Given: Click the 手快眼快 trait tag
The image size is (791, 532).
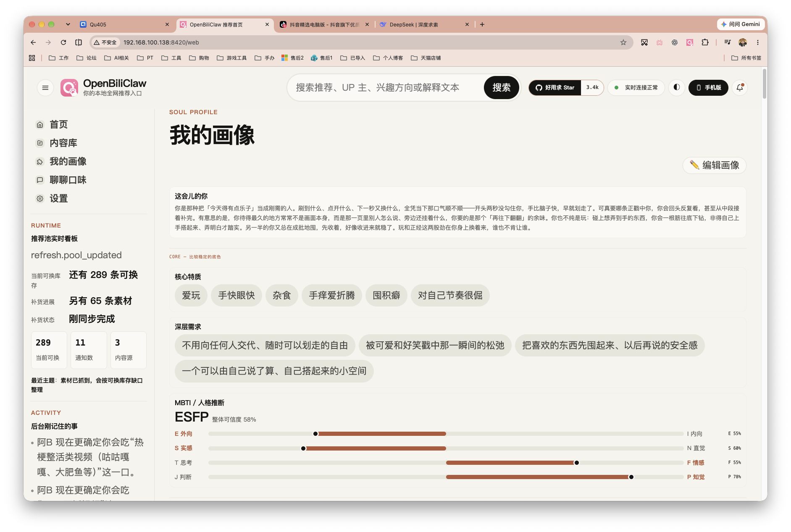Looking at the screenshot, I should point(237,295).
